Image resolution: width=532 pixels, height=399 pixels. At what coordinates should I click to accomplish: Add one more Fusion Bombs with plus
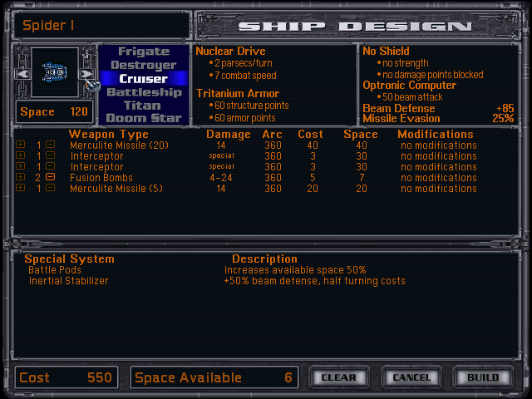tap(20, 178)
